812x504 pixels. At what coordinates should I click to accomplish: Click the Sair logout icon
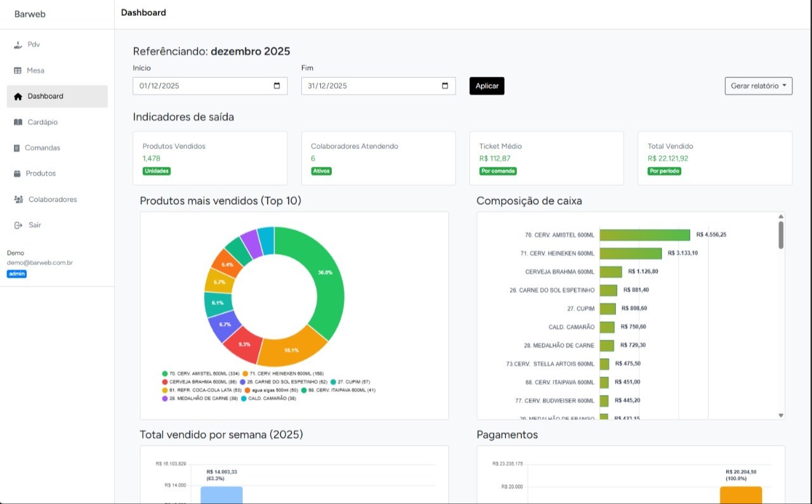point(18,225)
